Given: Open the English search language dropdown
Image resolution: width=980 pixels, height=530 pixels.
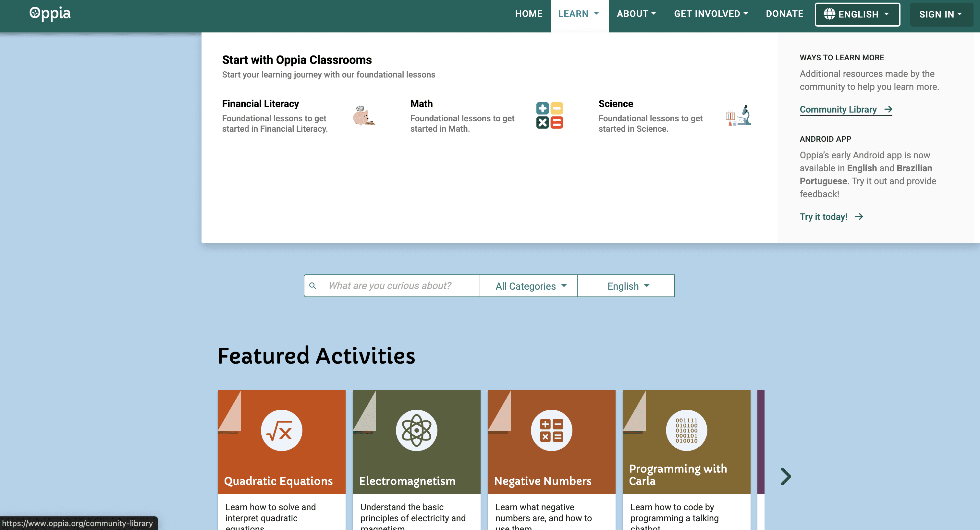Looking at the screenshot, I should [626, 286].
